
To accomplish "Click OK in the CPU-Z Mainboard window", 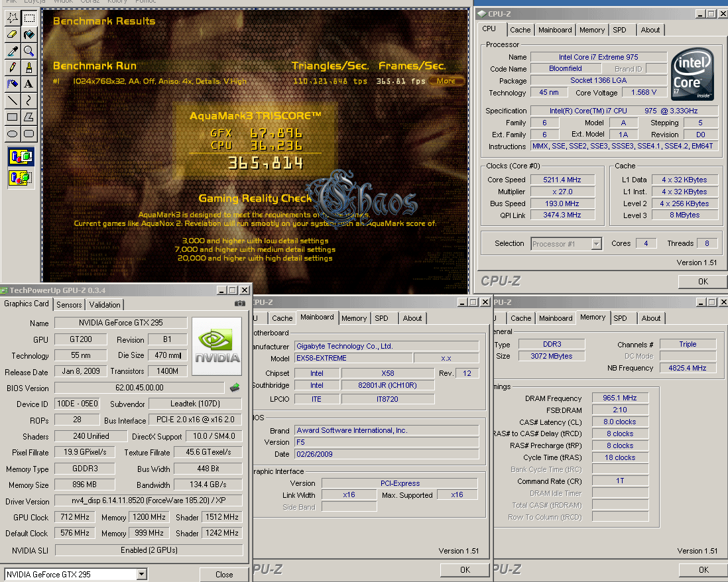I will [465, 570].
